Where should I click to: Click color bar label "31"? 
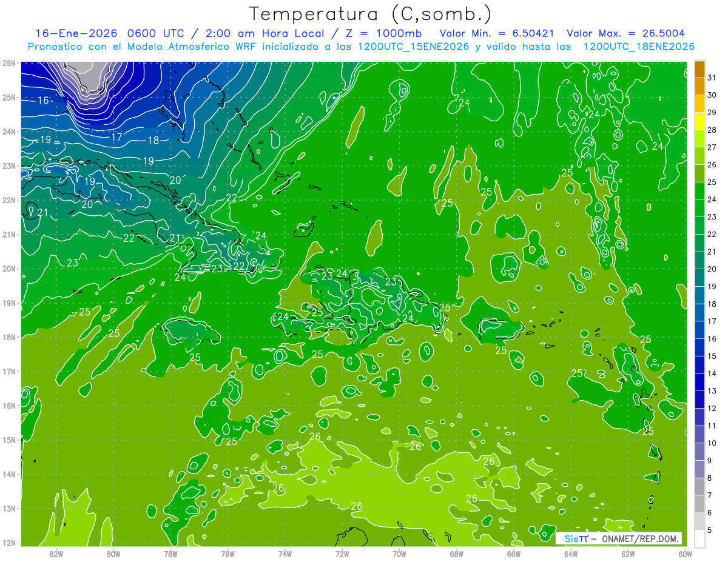coord(712,78)
